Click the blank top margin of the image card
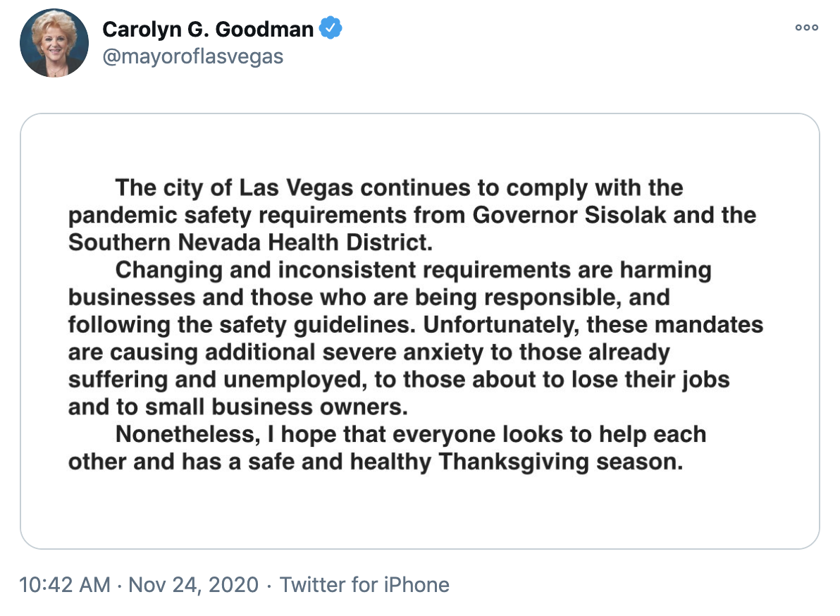 [420, 144]
